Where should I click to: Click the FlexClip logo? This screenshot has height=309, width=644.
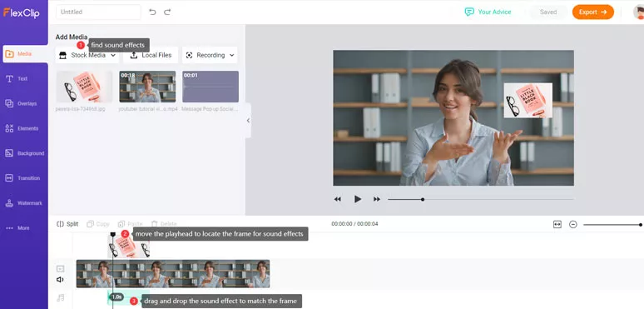point(22,12)
